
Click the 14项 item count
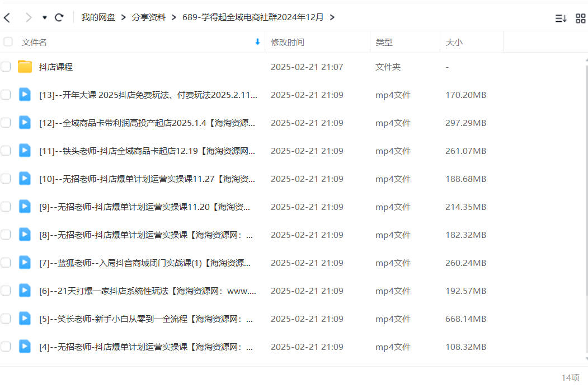(570, 377)
